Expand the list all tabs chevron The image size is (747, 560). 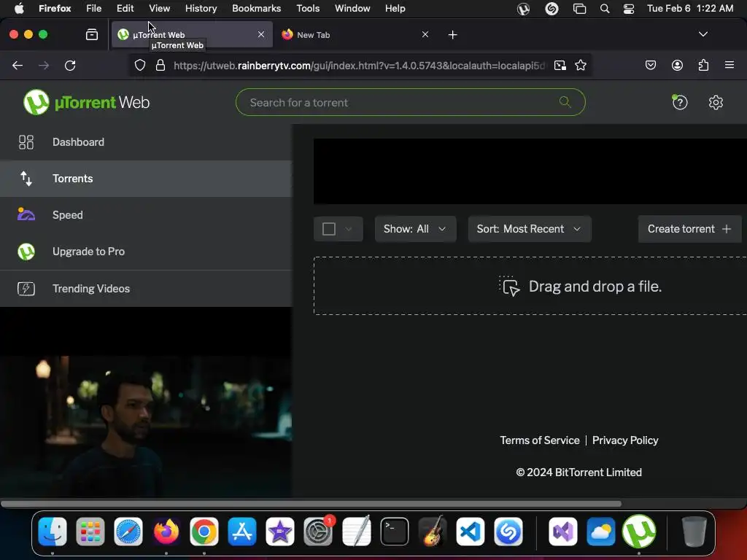click(703, 34)
